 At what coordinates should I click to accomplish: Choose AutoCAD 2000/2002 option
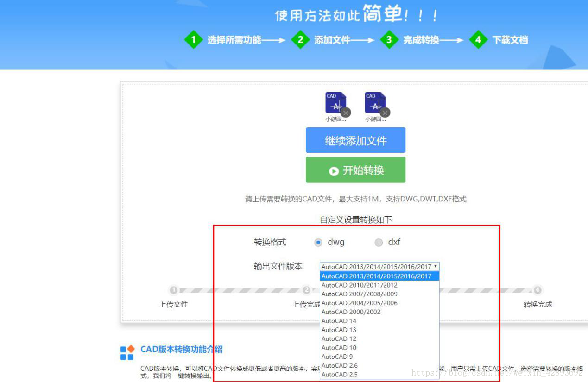point(379,312)
